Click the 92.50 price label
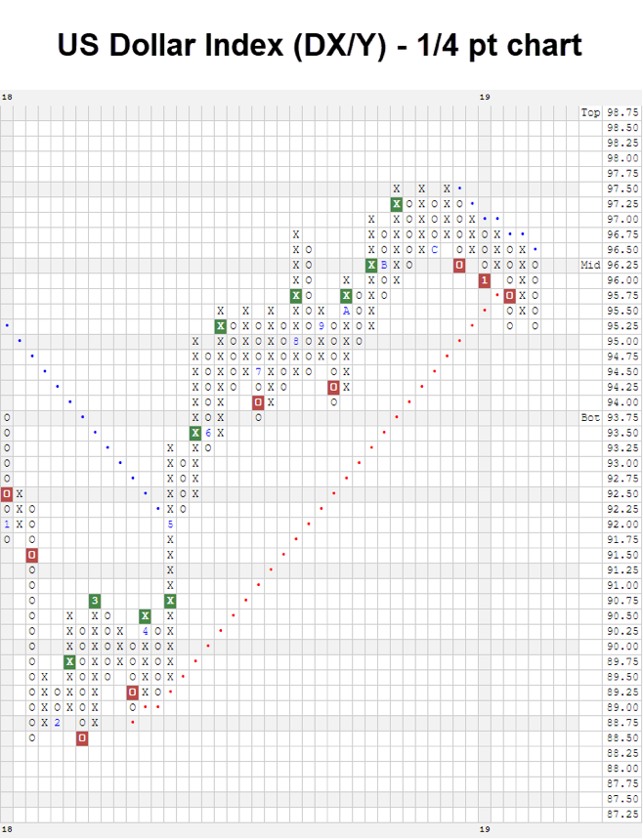 pos(622,493)
